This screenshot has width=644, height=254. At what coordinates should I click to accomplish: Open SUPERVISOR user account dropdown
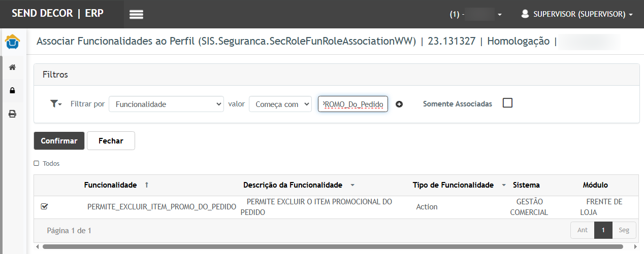pos(577,14)
